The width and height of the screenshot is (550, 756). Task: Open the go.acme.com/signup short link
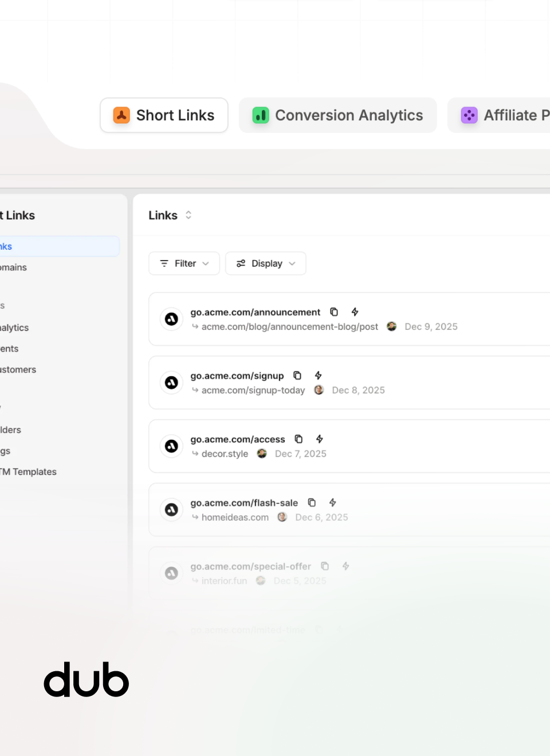(x=237, y=376)
